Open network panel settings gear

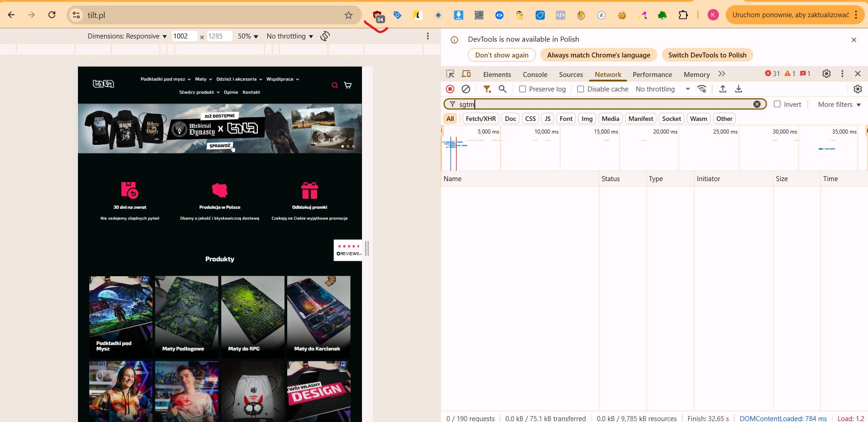tap(858, 89)
